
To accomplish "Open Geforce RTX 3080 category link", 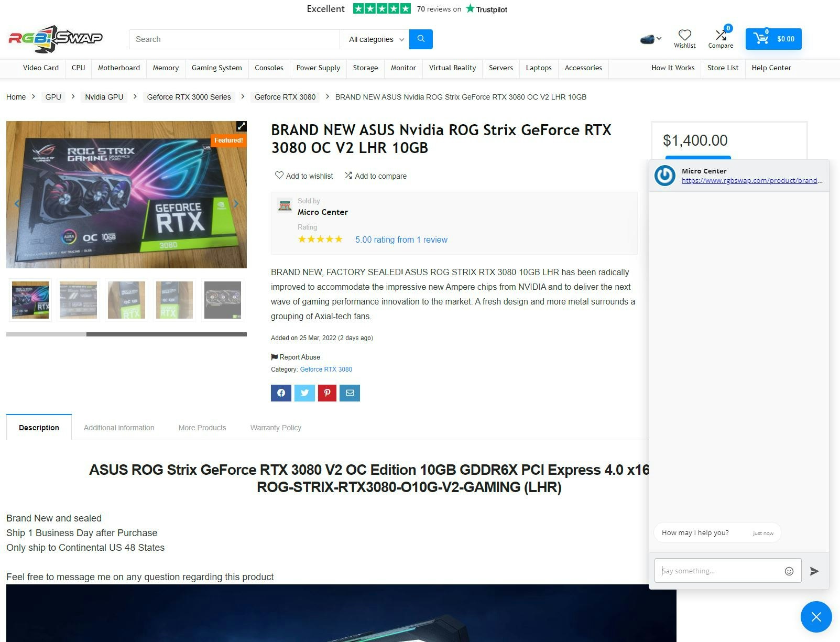I will [326, 369].
